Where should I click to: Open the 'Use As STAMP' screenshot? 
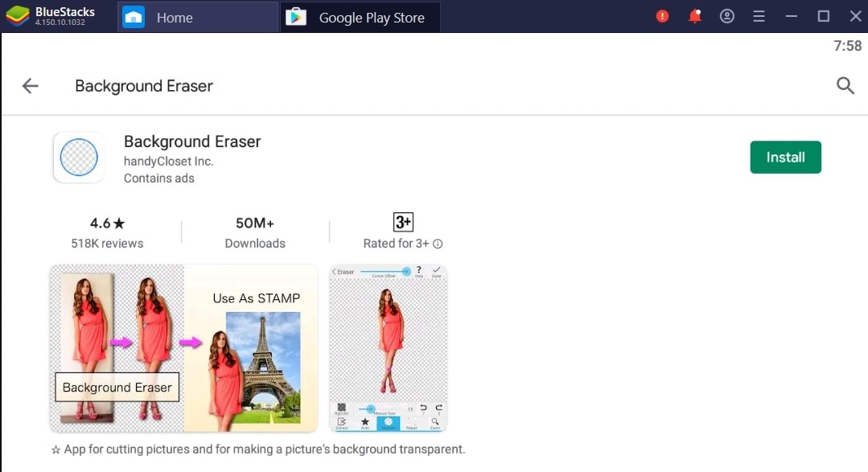coord(183,348)
